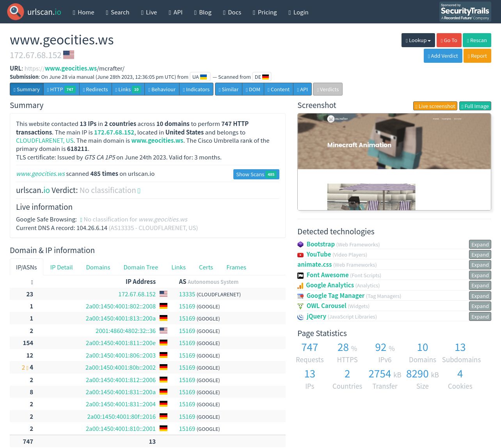
Task: Click the US flag beside 172.67.68.152 heading
Action: (x=69, y=55)
